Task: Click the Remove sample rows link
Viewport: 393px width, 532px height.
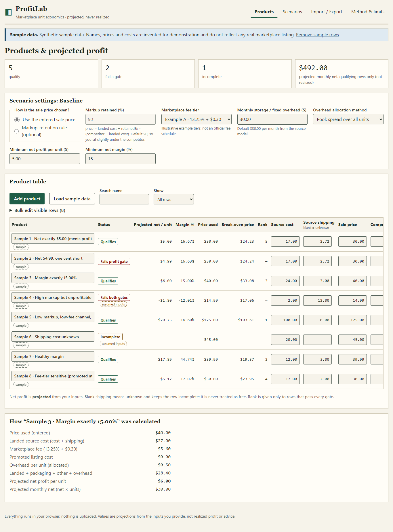Action: point(317,35)
